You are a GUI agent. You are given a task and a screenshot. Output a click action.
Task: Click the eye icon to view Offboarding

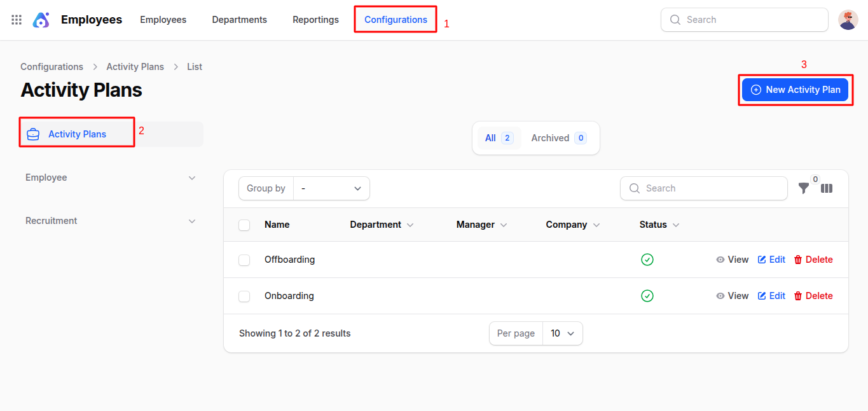[719, 259]
